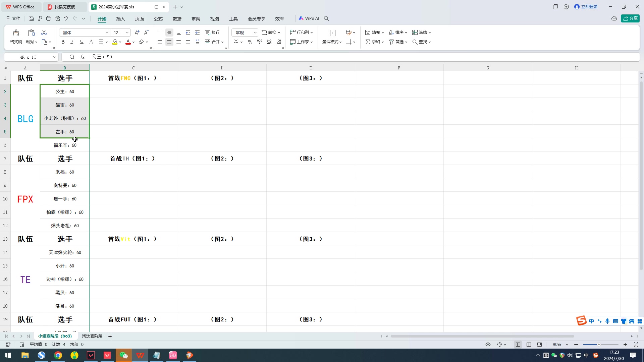Screen dimensions: 644x362
Task: Open the font size dropdown
Action: pos(127,33)
